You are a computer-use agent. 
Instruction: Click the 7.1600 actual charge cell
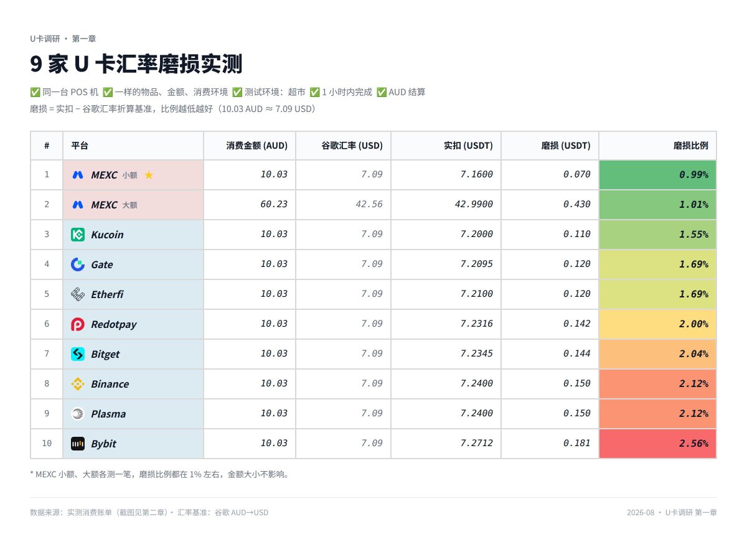click(446, 175)
